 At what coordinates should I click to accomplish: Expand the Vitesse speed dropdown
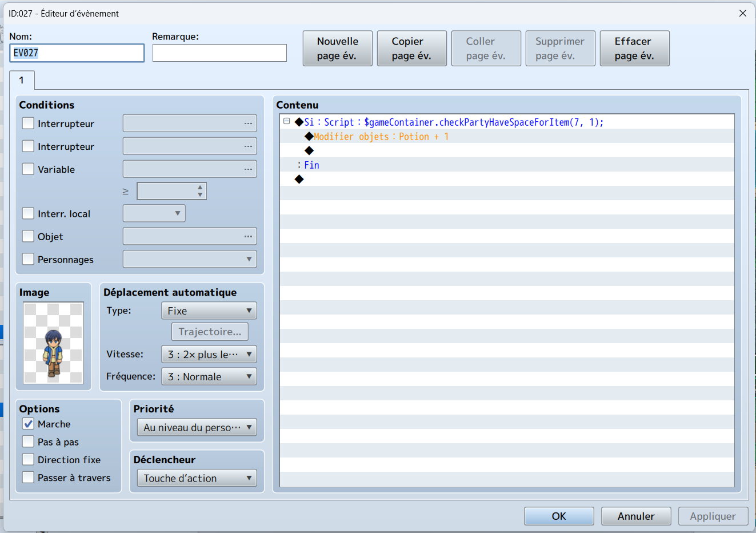tap(209, 355)
